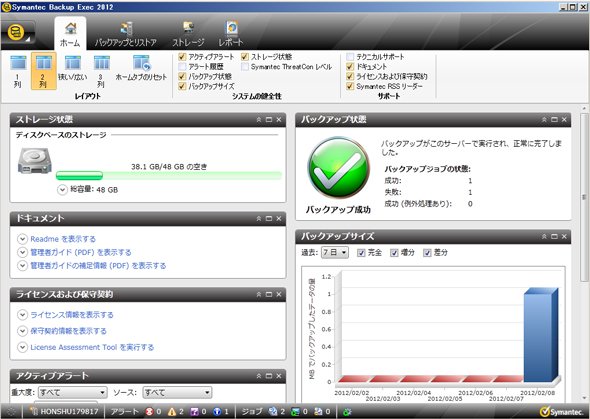
Task: Click the disk storage capacity usage bar
Action: pos(169,175)
